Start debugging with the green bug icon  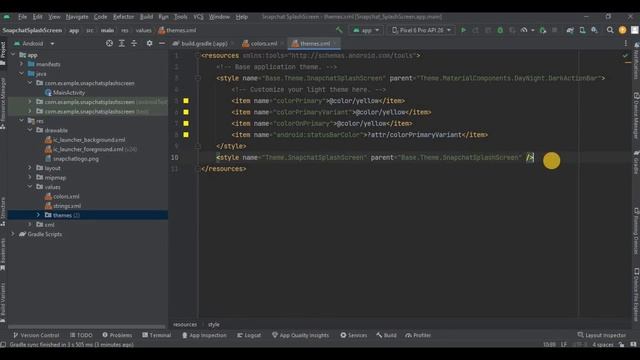[500, 30]
